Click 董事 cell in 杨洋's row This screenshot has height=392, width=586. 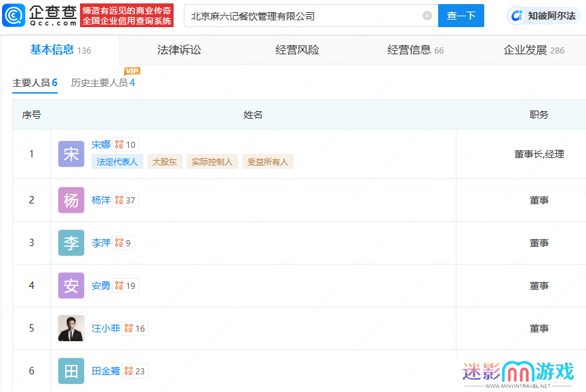click(x=539, y=200)
